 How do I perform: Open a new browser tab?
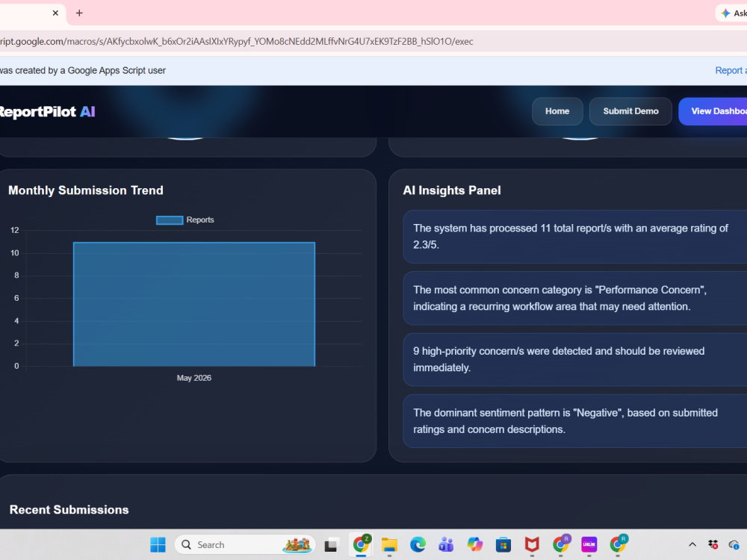pos(80,13)
